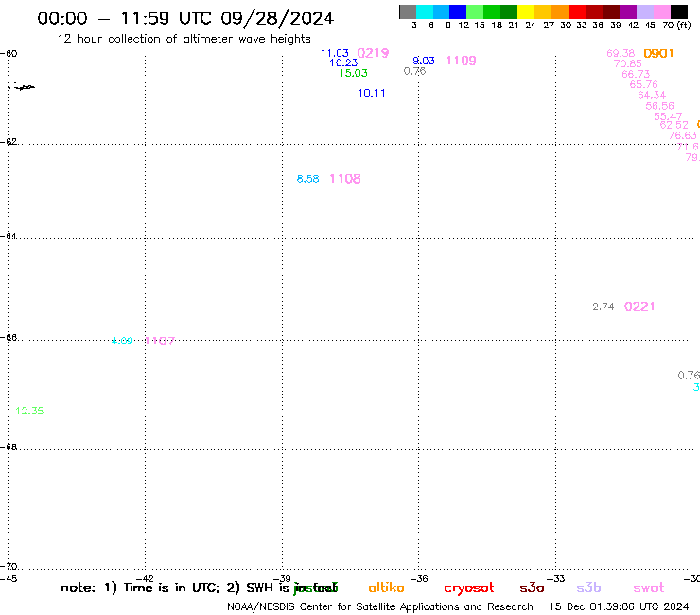700x615 pixels.
Task: Select the dark blue 12 ft swatch
Action: (459, 11)
